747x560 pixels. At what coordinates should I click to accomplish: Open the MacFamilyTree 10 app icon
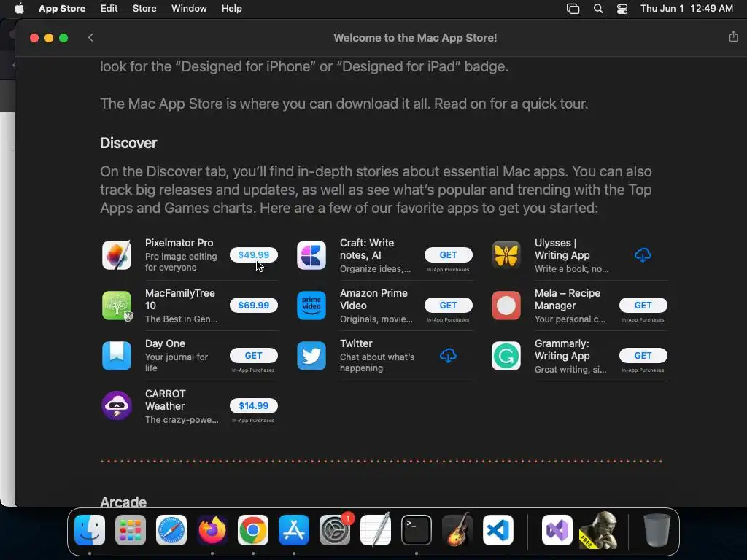coord(117,306)
